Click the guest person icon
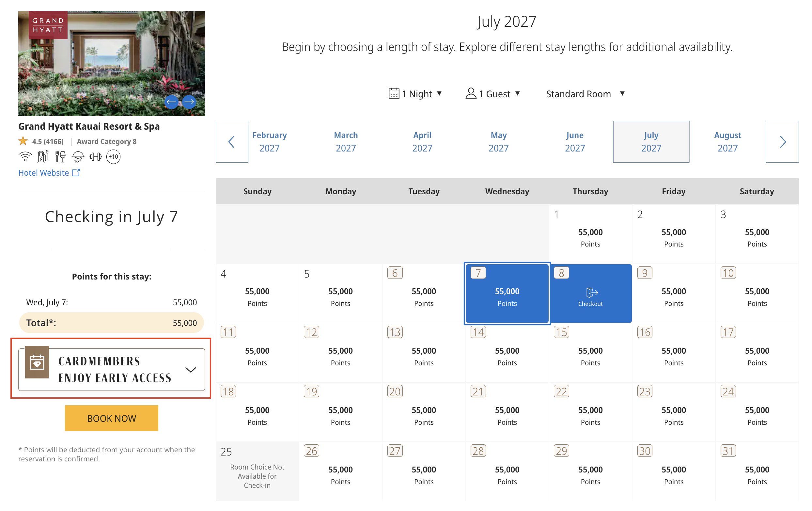Image resolution: width=812 pixels, height=511 pixels. (x=471, y=93)
